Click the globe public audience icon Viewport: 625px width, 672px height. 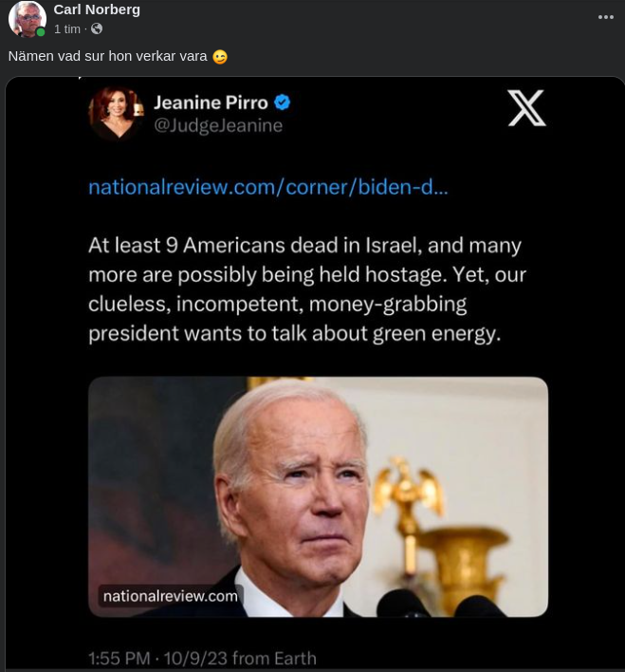97,29
